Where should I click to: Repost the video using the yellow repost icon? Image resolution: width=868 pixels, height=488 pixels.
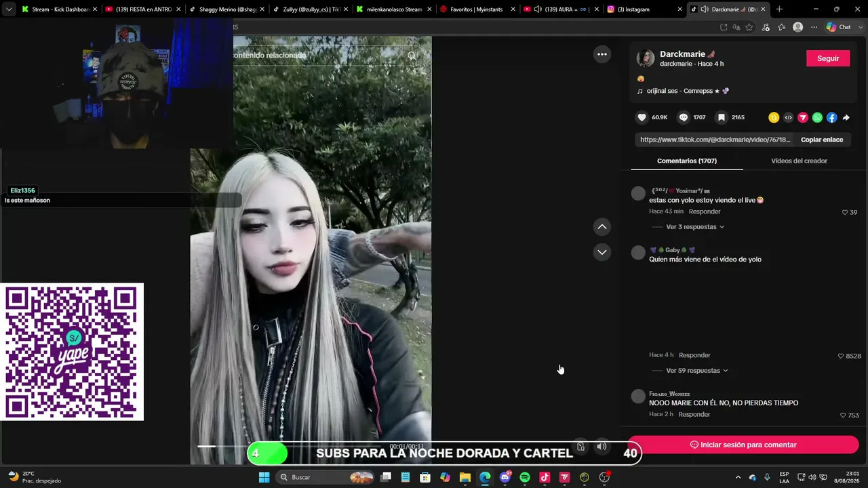tap(774, 117)
